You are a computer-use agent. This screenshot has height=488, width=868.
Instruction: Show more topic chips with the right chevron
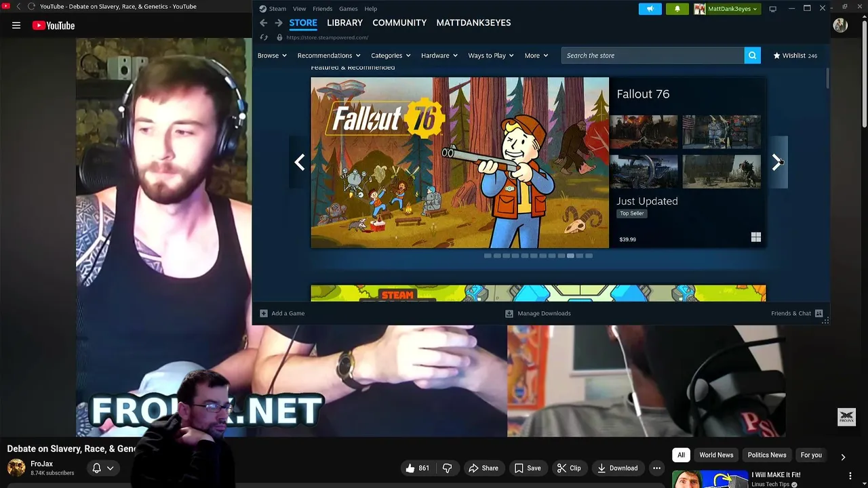click(x=843, y=457)
